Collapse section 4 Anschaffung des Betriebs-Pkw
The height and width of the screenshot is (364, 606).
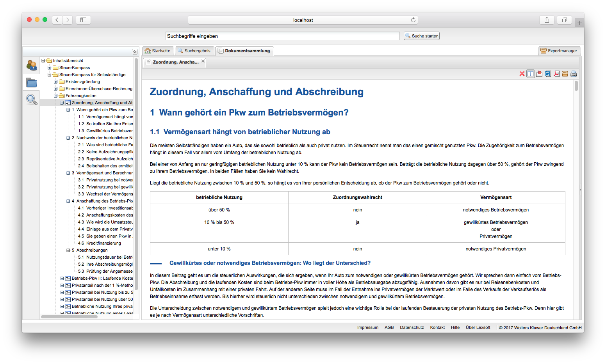[x=68, y=201]
